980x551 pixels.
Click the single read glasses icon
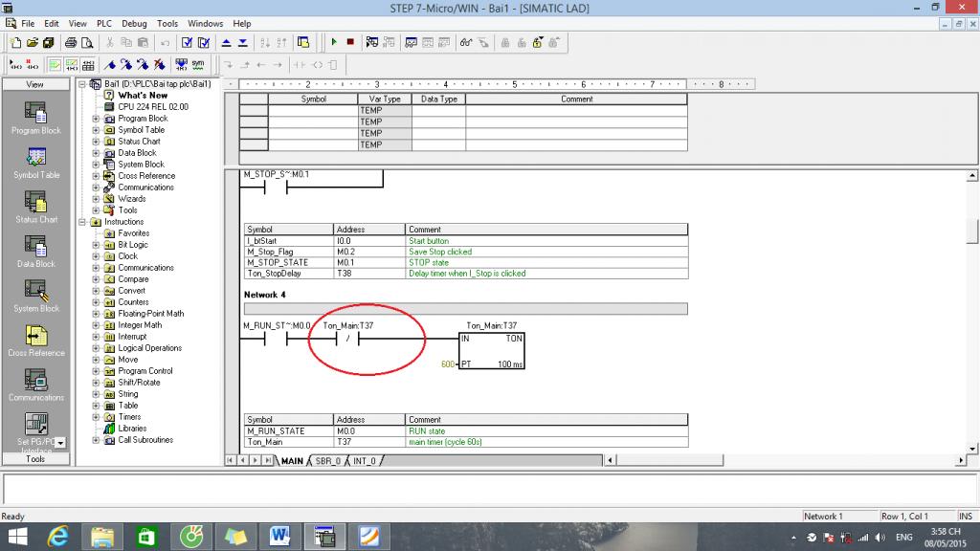coord(466,42)
